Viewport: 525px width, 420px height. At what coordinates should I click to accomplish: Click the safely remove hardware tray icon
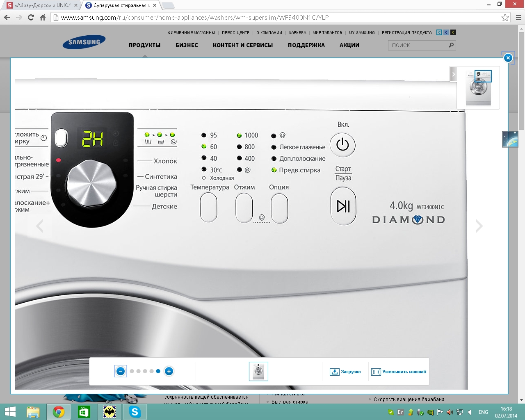tap(420, 412)
